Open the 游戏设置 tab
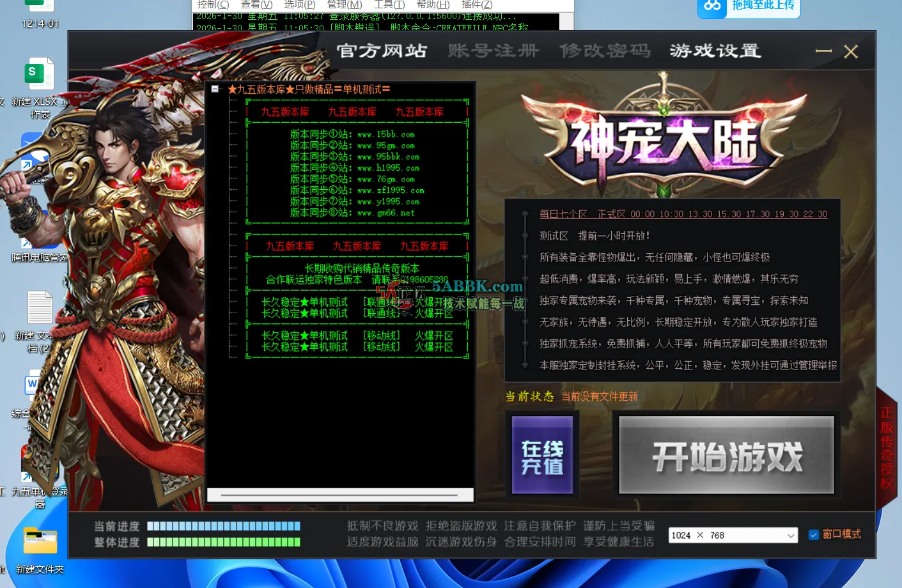 tap(715, 51)
